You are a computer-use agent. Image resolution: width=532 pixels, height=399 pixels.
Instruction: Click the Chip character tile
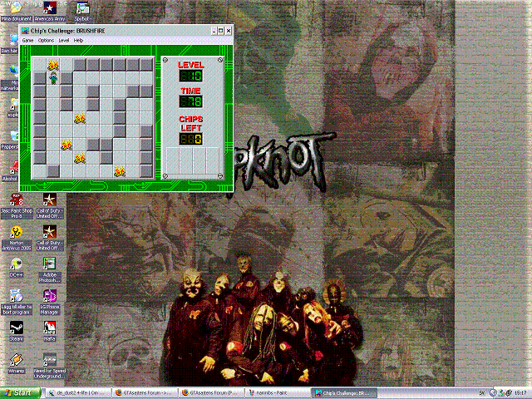[x=53, y=78]
